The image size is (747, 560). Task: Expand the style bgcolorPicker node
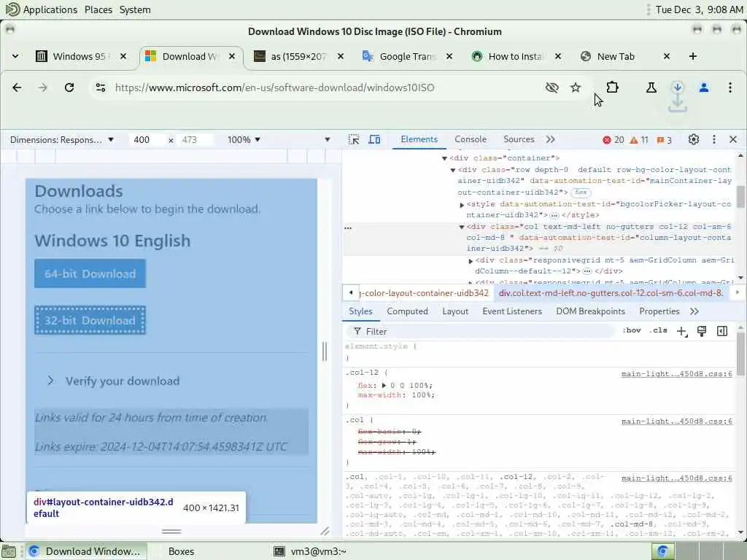pos(462,205)
